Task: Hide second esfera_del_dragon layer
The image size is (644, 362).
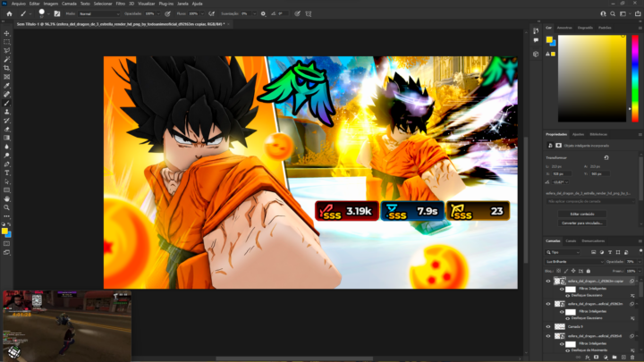Action: pyautogui.click(x=548, y=304)
